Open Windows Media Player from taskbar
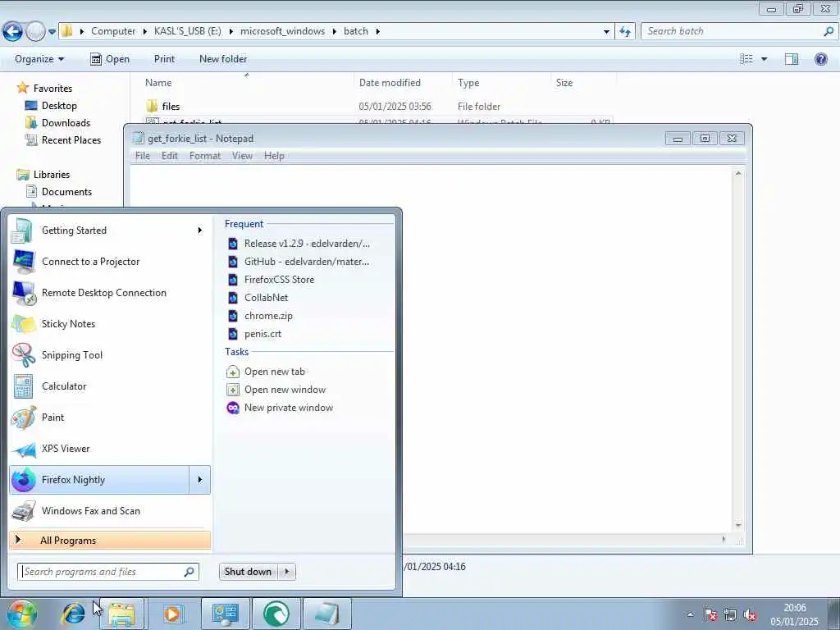Image resolution: width=840 pixels, height=630 pixels. coord(172,614)
